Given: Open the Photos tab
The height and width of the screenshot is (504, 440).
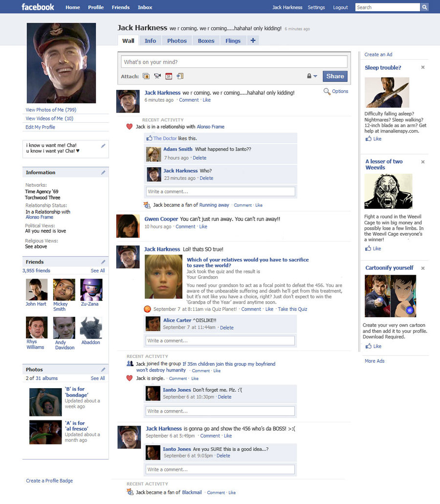Looking at the screenshot, I should point(177,41).
